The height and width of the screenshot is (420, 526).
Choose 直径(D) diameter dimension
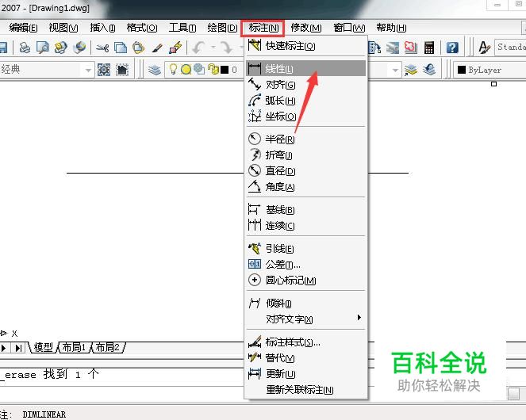pyautogui.click(x=306, y=171)
